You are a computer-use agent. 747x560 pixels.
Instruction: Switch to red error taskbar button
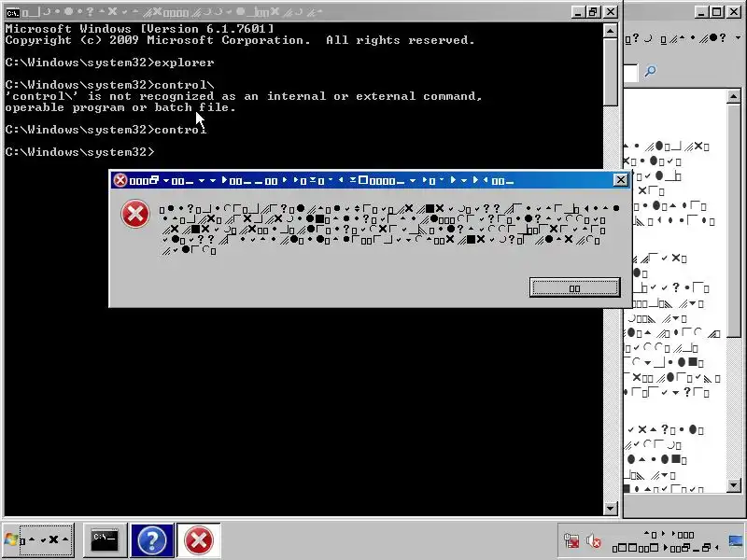(199, 540)
